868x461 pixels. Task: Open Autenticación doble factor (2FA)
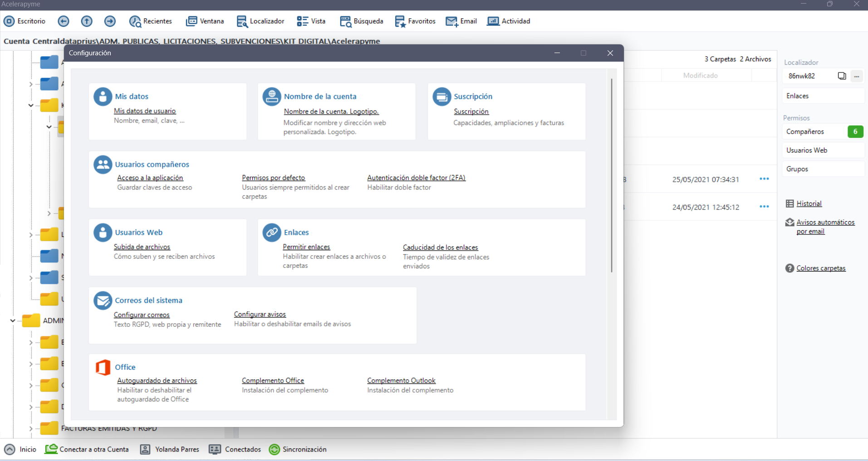(x=417, y=178)
